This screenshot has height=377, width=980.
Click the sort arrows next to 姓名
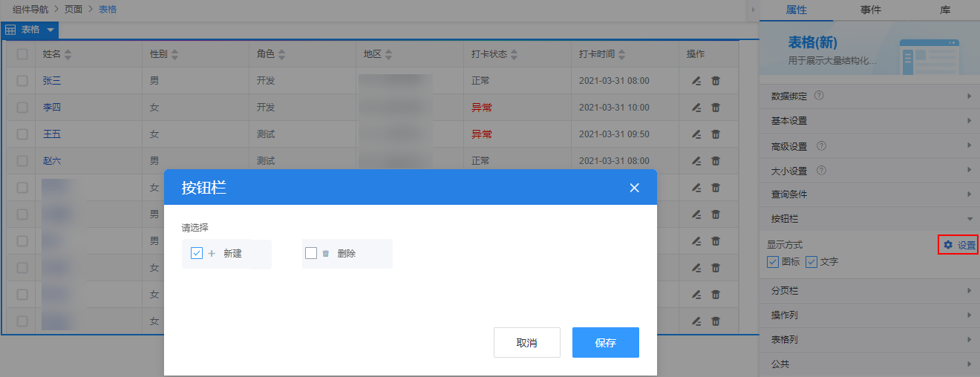(68, 54)
